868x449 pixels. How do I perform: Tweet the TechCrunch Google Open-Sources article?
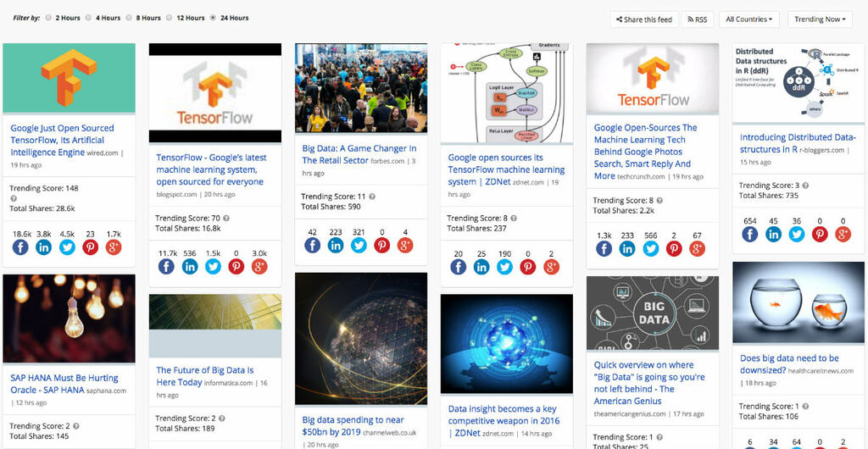650,248
